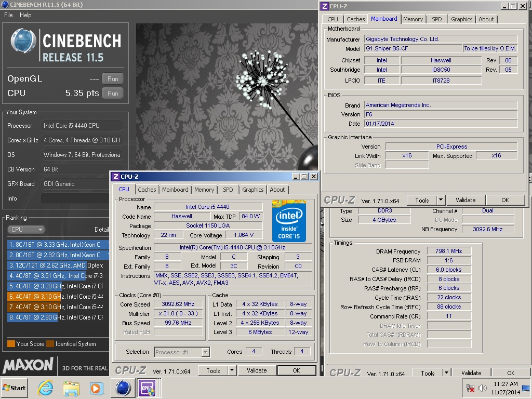532x399 pixels.
Task: Run the CPU benchmark in Cinebench
Action: (113, 94)
